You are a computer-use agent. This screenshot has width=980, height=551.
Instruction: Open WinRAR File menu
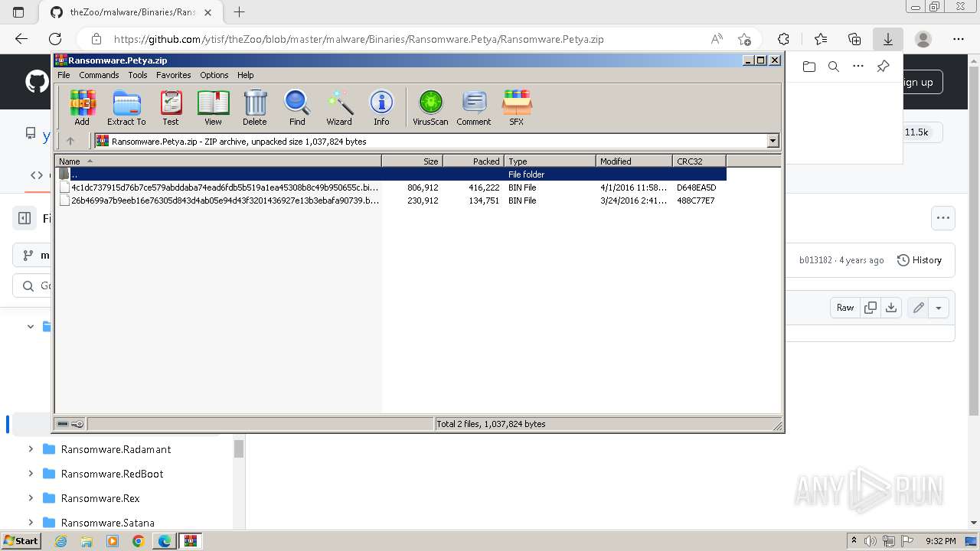point(64,75)
